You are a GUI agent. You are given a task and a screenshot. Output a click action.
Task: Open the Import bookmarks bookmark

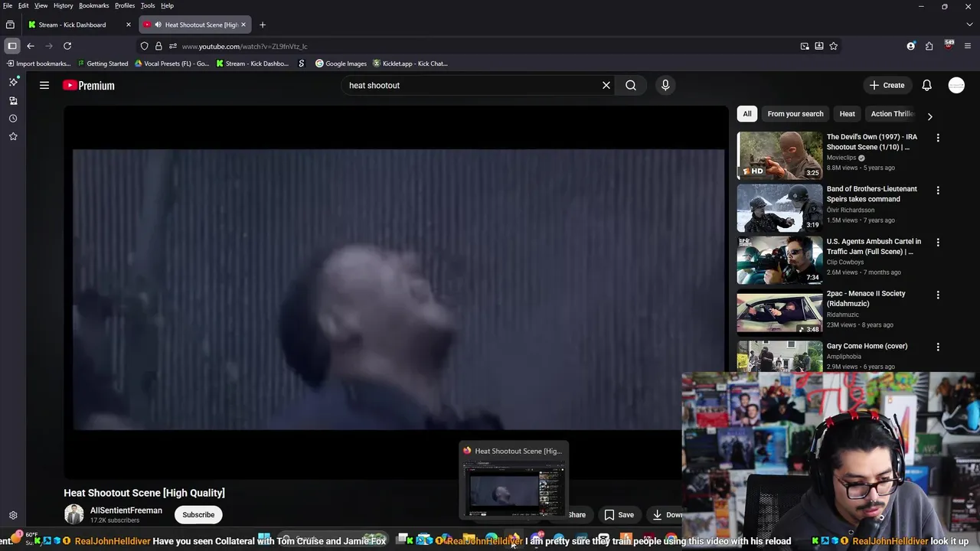click(38, 64)
